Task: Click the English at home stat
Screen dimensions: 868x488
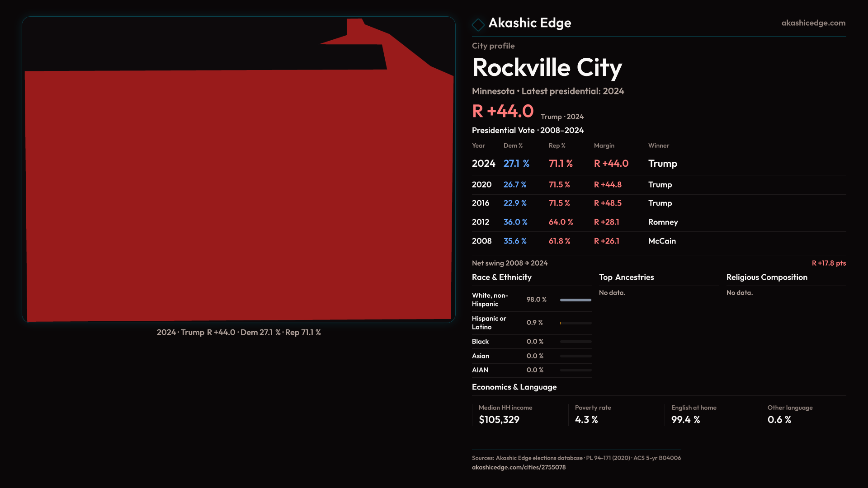Action: click(x=693, y=414)
